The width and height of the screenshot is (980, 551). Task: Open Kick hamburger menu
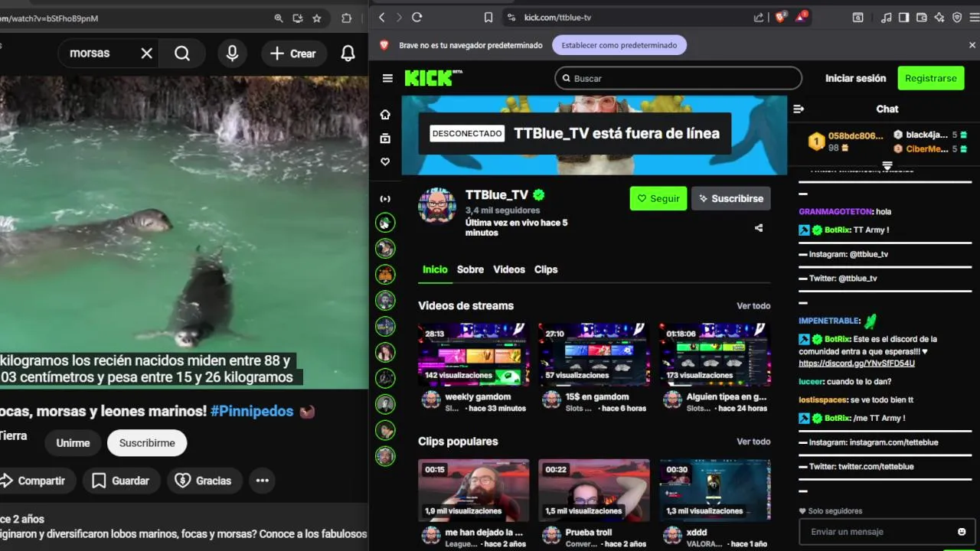click(387, 78)
